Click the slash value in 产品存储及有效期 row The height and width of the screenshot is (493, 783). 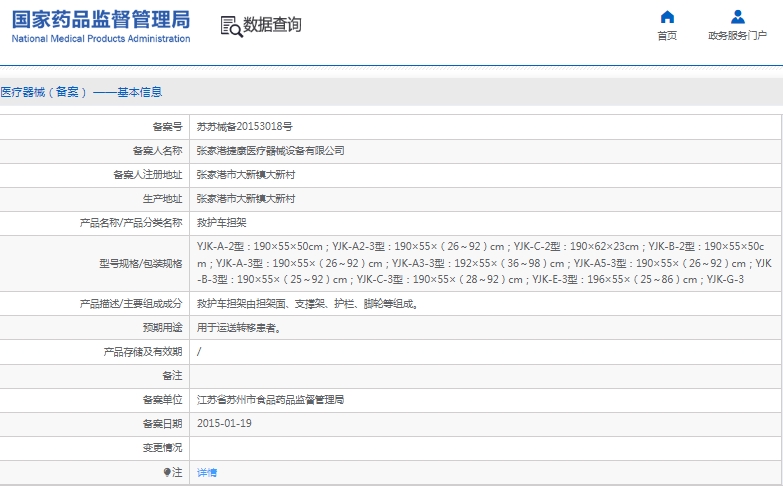(x=199, y=352)
